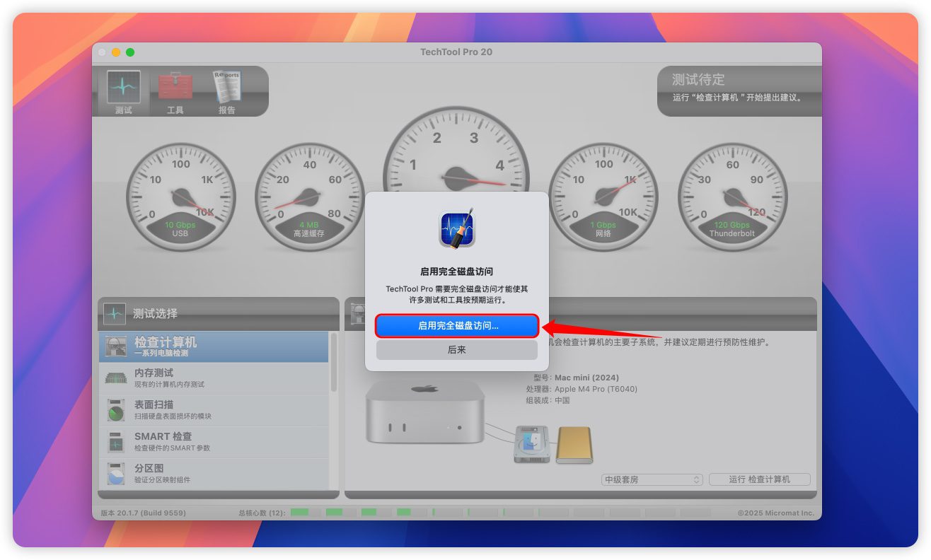This screenshot has height=560, width=931.
Task: Click the USB speed gauge
Action: [180, 197]
